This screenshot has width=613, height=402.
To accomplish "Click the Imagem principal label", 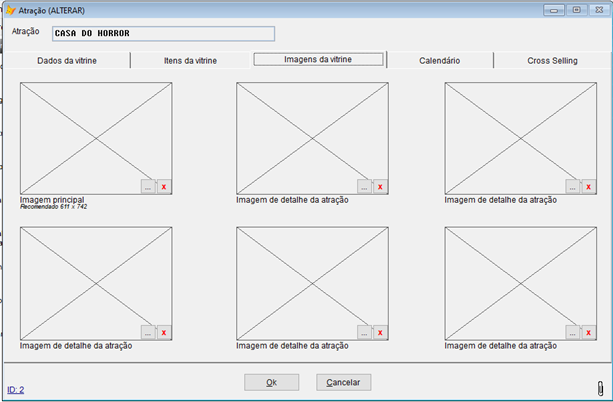I will tap(52, 199).
